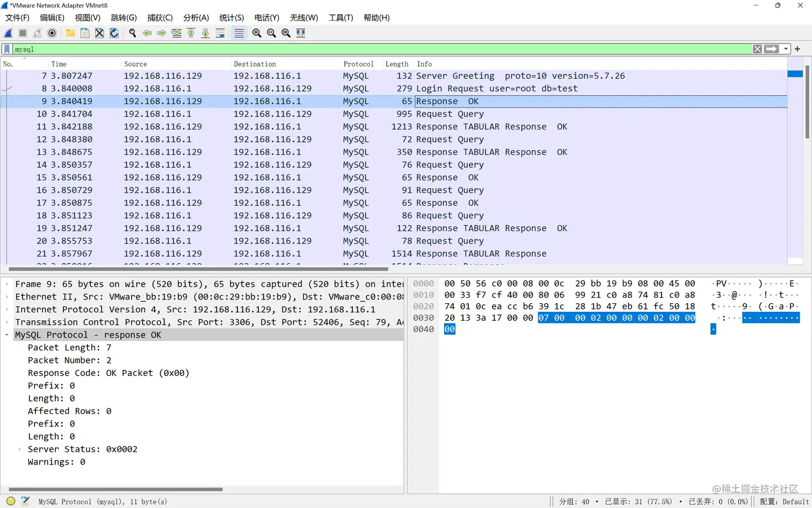Reload this capture file
Viewport: 812px width, 508px height.
click(x=114, y=33)
